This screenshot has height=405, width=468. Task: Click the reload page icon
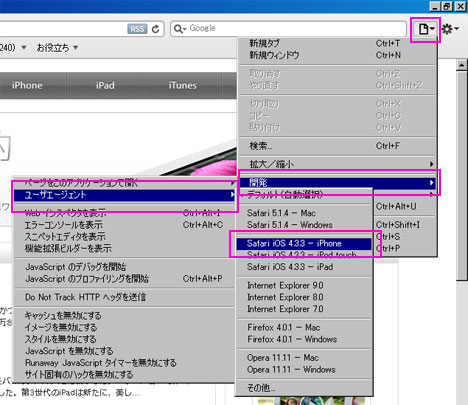tap(155, 29)
